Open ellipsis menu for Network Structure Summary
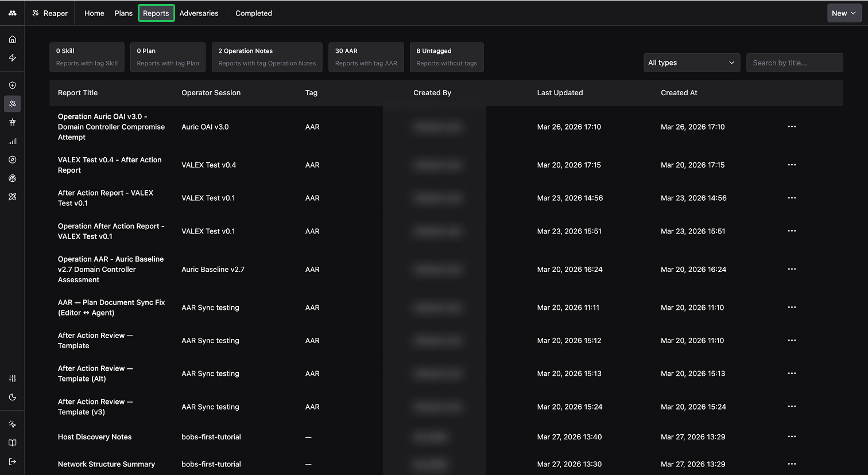Image resolution: width=868 pixels, height=475 pixels. tap(792, 464)
